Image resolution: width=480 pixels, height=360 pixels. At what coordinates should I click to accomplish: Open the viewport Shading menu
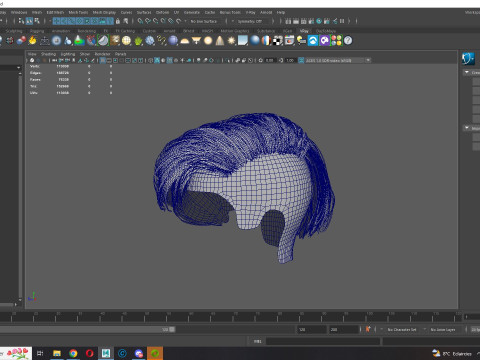tap(48, 54)
